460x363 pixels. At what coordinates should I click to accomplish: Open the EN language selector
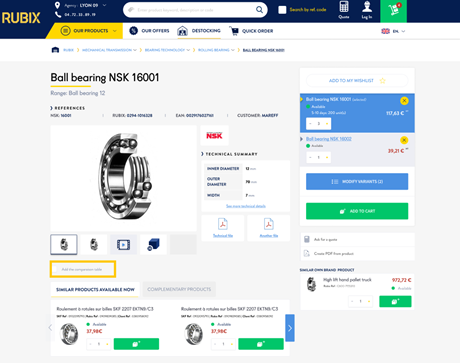pyautogui.click(x=393, y=31)
